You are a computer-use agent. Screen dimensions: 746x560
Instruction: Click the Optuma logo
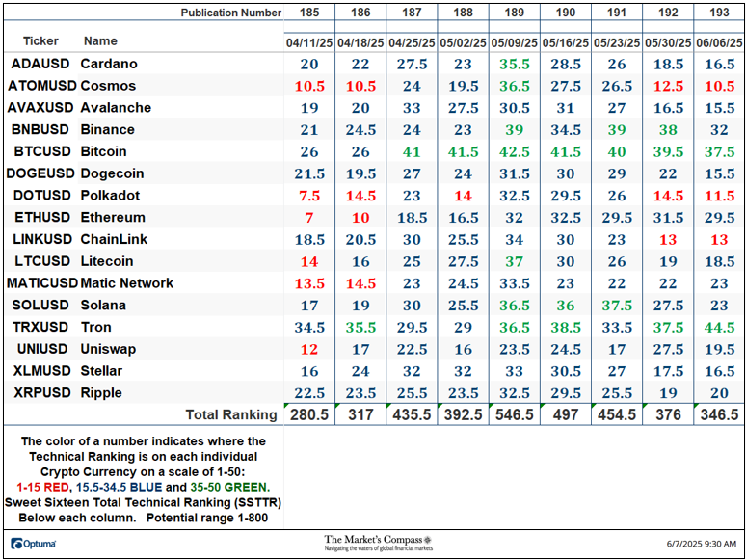pos(34,544)
